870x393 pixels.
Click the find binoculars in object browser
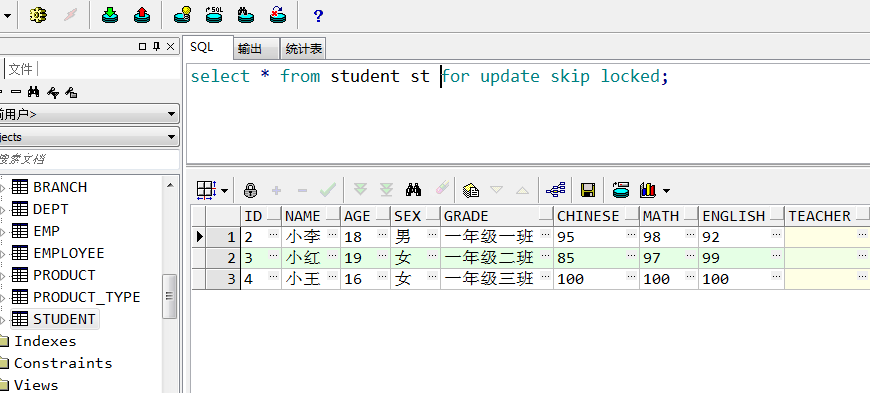coord(33,92)
